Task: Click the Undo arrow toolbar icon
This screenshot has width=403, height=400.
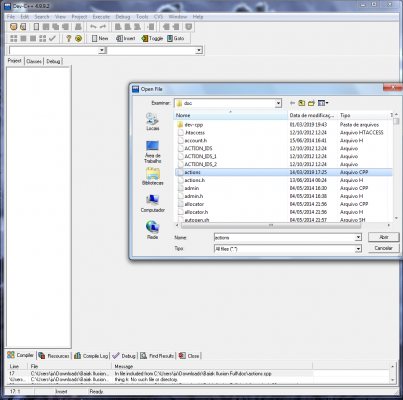Action: pyautogui.click(x=93, y=27)
